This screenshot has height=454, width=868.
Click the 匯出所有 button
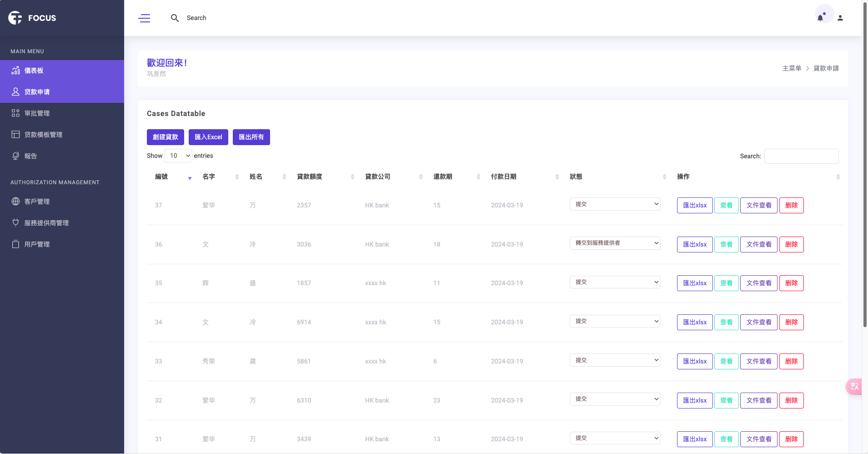coord(251,137)
